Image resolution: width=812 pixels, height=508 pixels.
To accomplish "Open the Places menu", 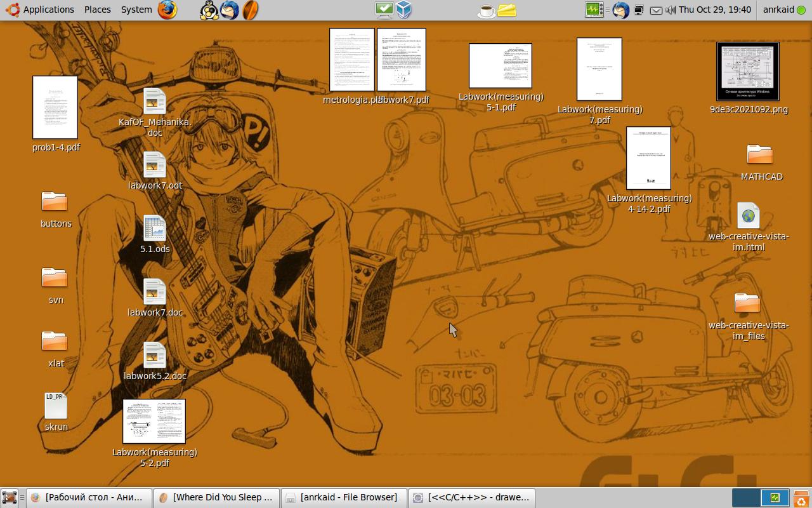I will tap(97, 10).
